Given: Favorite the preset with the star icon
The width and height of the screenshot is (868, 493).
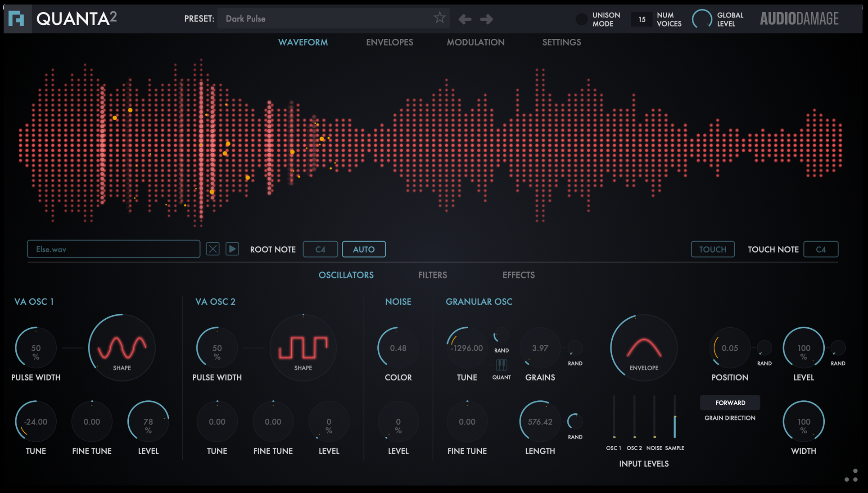Looking at the screenshot, I should pyautogui.click(x=439, y=18).
